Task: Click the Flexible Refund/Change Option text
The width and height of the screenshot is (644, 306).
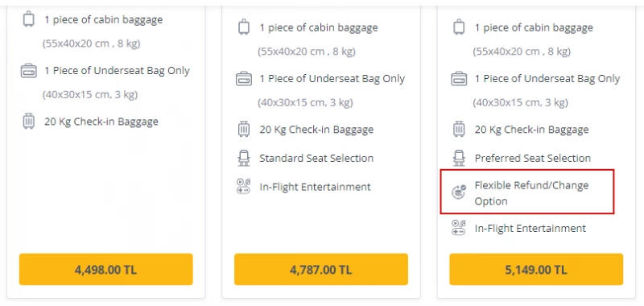Action: click(x=531, y=193)
